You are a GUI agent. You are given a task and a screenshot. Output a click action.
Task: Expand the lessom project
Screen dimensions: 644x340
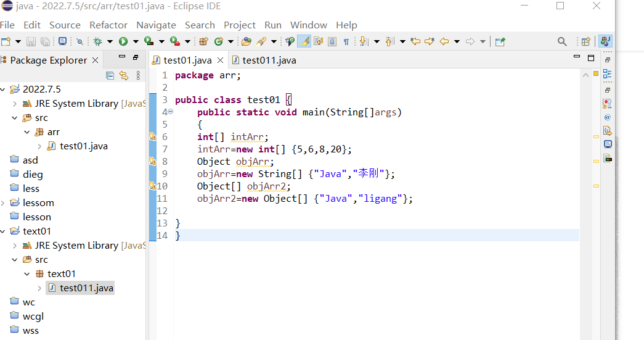click(3, 202)
